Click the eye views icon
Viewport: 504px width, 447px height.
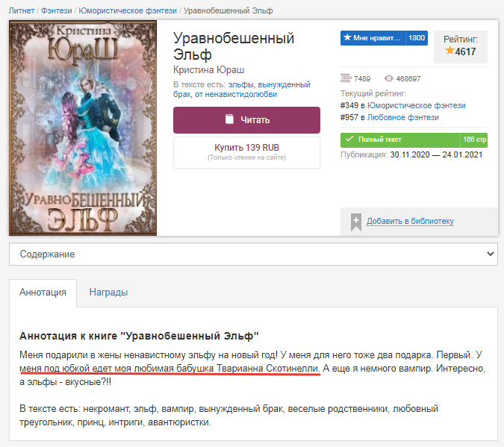click(388, 78)
